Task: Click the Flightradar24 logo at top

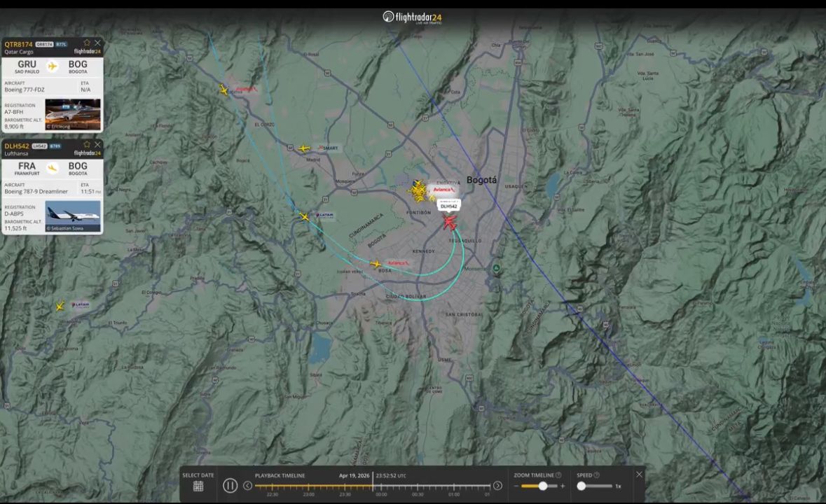Action: [x=413, y=17]
